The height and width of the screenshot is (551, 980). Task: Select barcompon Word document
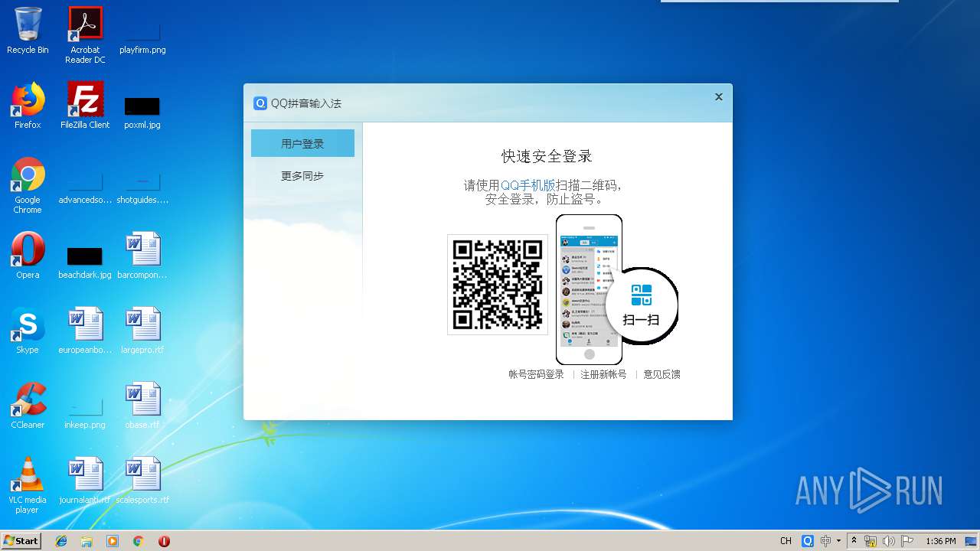pyautogui.click(x=142, y=256)
